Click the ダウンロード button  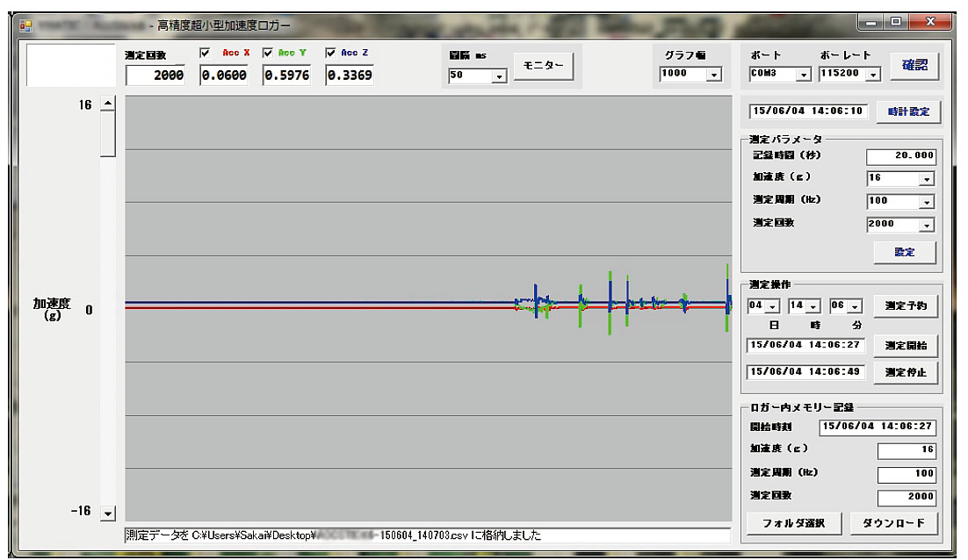click(x=892, y=524)
